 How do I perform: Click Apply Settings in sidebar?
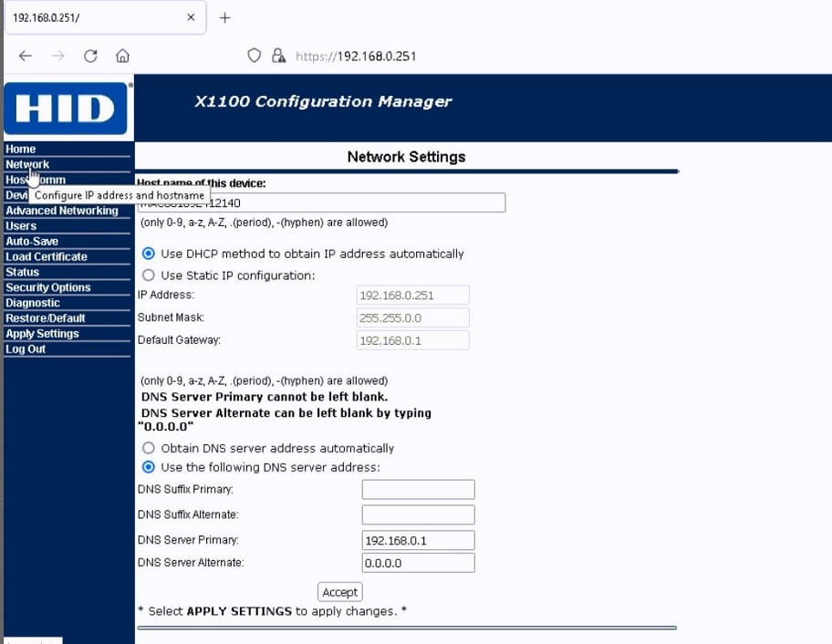(43, 334)
